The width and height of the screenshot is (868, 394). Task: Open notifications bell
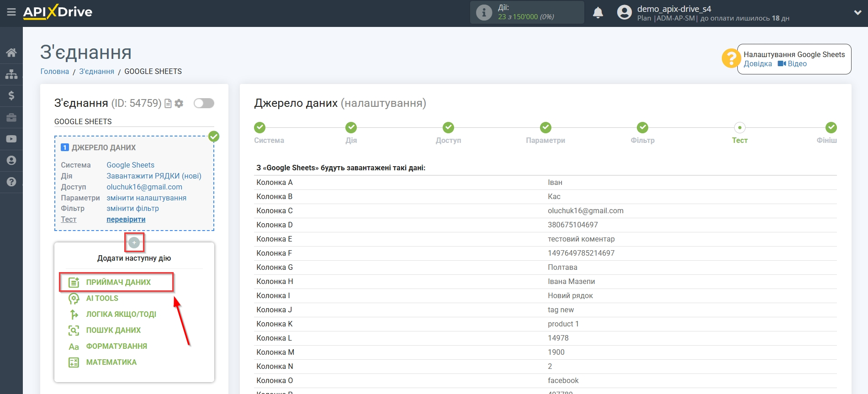598,13
